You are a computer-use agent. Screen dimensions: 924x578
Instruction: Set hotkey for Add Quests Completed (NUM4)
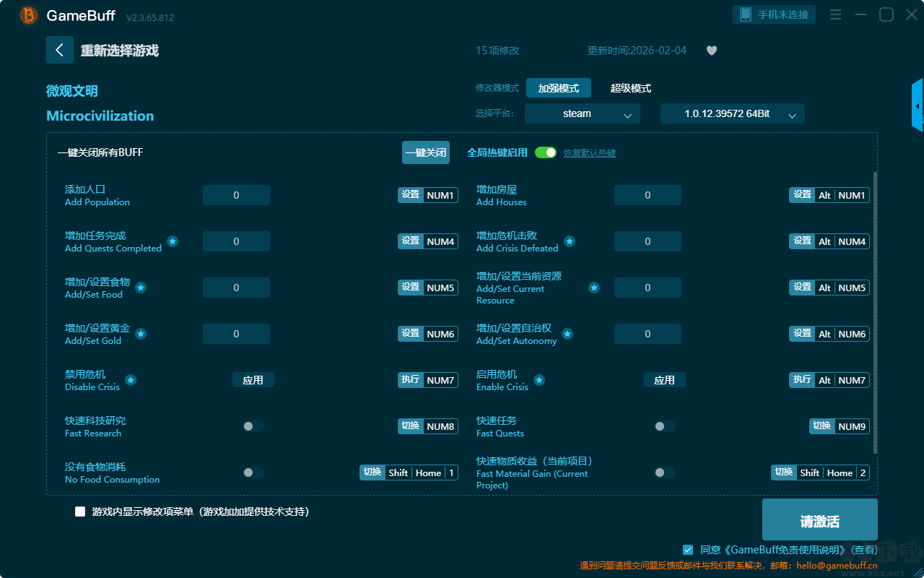[428, 241]
